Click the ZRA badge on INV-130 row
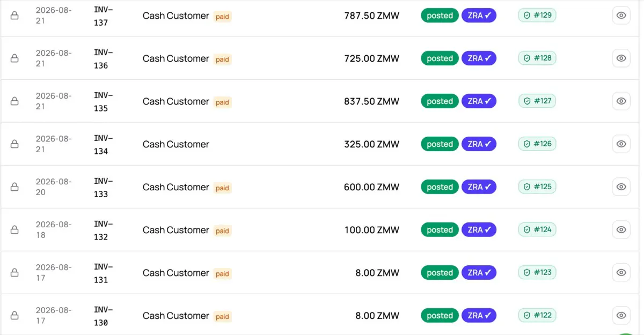This screenshot has width=644, height=335. pos(479,316)
